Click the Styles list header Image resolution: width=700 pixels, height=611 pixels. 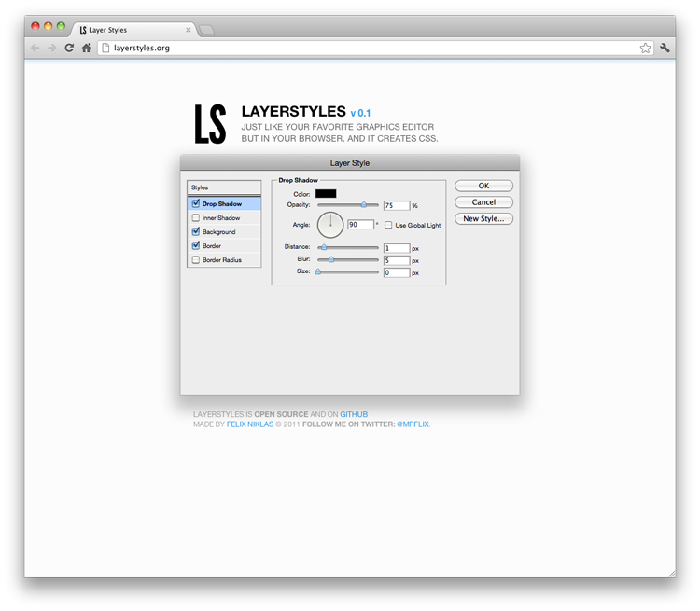(224, 187)
